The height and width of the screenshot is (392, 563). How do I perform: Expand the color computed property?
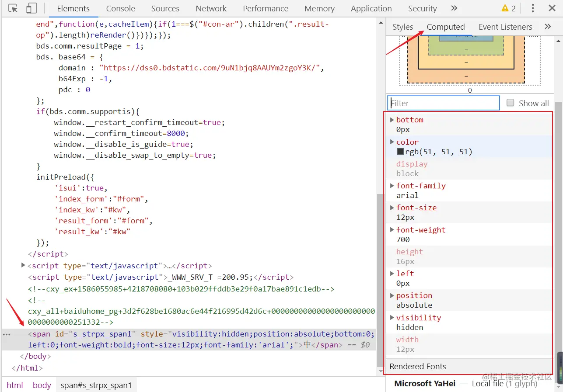392,142
